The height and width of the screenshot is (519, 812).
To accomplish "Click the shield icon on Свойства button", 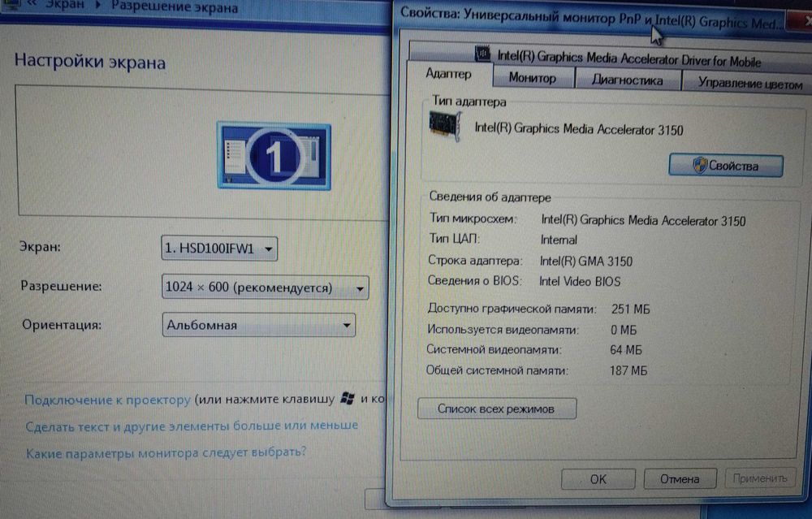I will (x=700, y=165).
